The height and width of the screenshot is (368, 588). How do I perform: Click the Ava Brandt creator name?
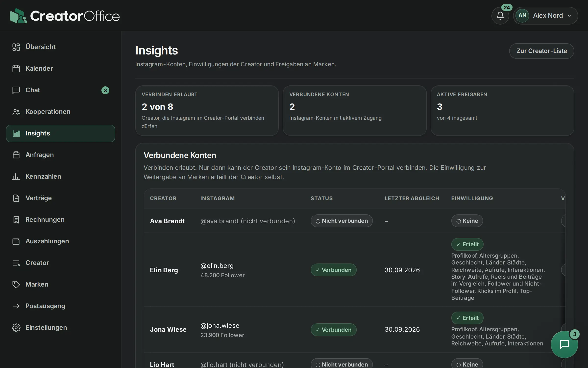pos(167,221)
